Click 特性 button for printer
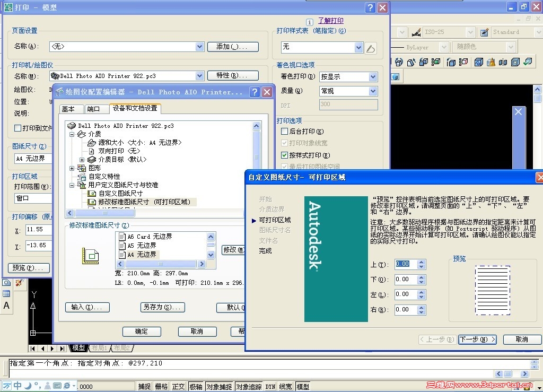Viewport: 543px width, 392px height. (x=233, y=75)
